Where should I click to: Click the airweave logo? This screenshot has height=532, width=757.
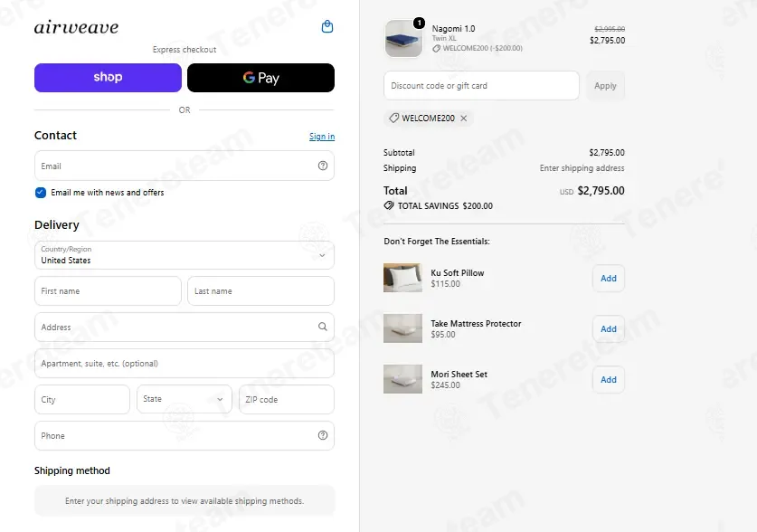pos(76,27)
